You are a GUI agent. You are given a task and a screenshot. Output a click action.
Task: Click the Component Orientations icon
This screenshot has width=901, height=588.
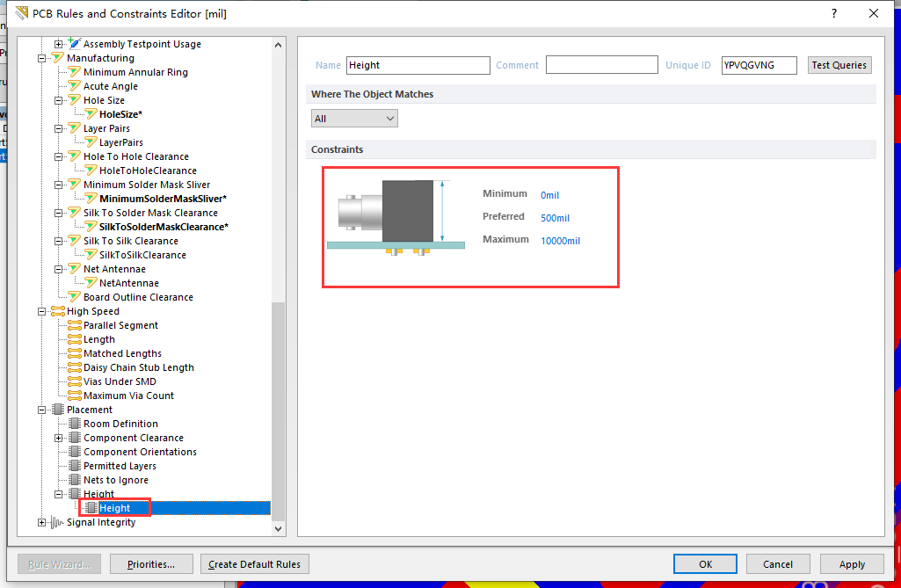tap(74, 452)
